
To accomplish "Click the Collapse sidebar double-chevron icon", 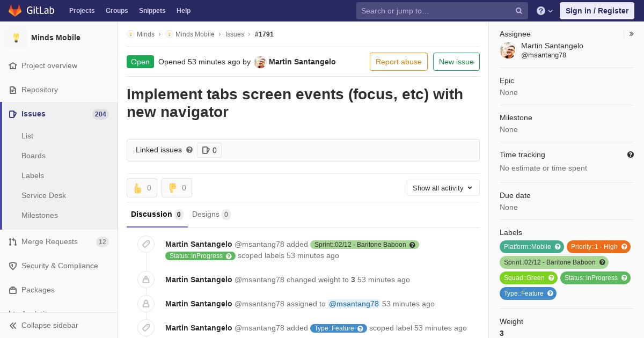I will pos(13,326).
